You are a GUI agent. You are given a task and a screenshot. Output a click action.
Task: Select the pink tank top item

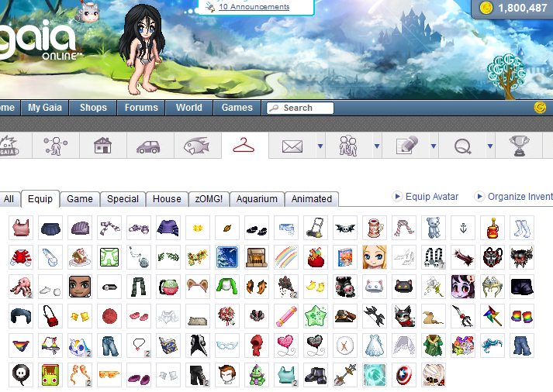point(21,228)
